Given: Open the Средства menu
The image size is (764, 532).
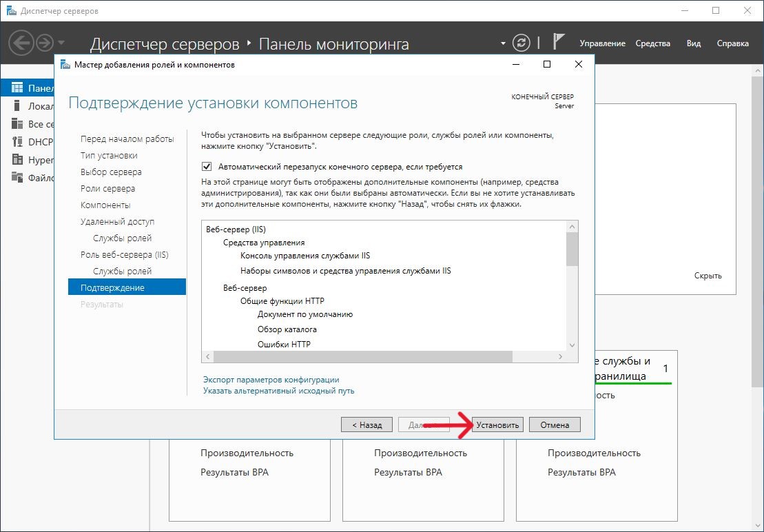Looking at the screenshot, I should point(652,43).
